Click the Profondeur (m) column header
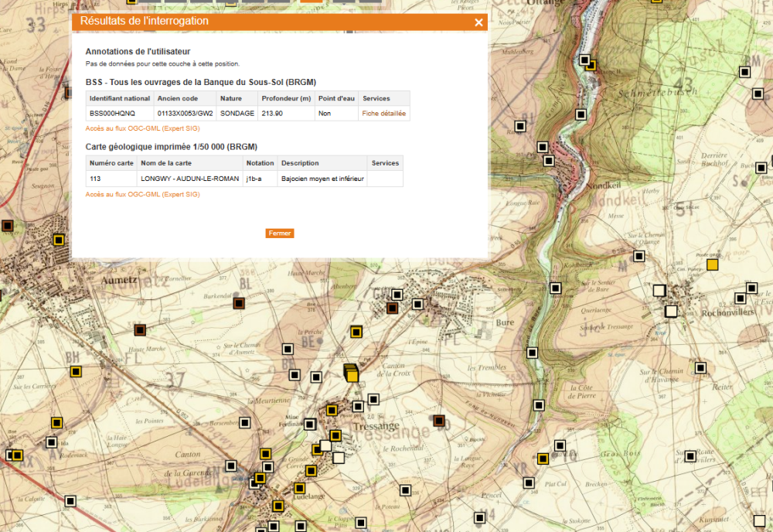Viewport: 773px width, 532px height. coord(286,98)
